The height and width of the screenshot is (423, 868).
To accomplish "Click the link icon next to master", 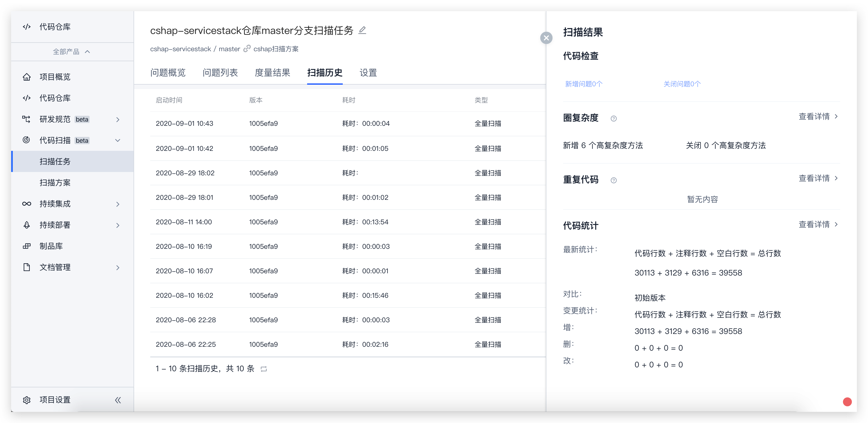I will (247, 49).
